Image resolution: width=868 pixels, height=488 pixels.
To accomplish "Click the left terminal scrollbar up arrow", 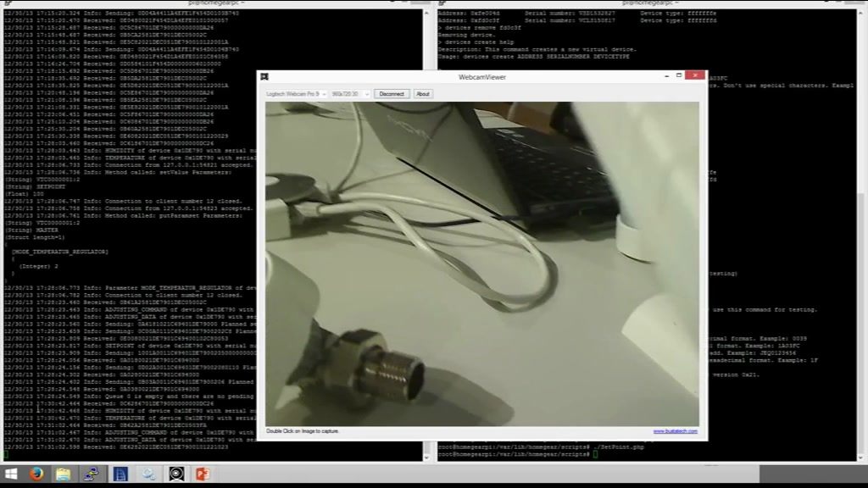I will point(426,14).
